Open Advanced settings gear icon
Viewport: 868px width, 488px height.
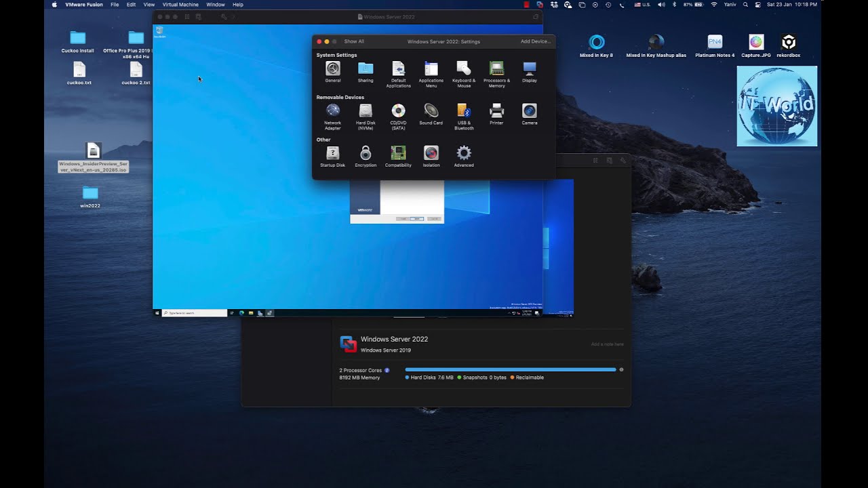464,152
